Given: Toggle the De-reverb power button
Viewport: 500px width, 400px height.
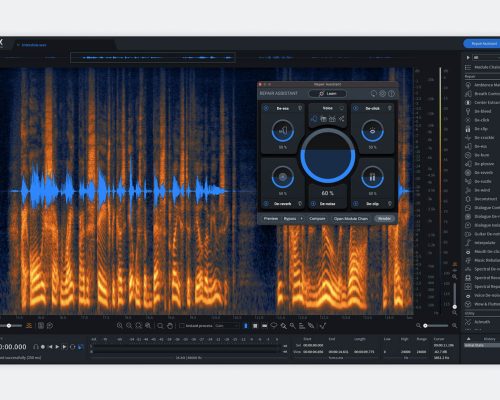Looking at the screenshot, I should tap(266, 203).
